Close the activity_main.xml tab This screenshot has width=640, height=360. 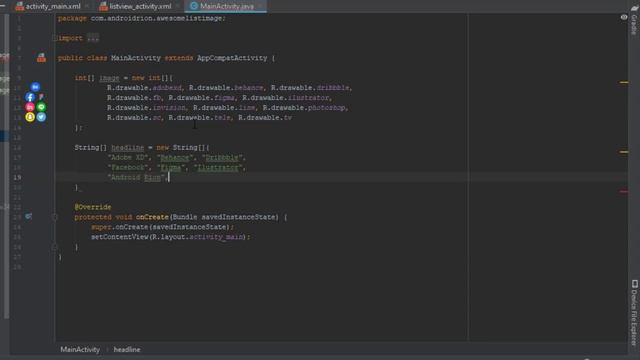click(x=87, y=6)
